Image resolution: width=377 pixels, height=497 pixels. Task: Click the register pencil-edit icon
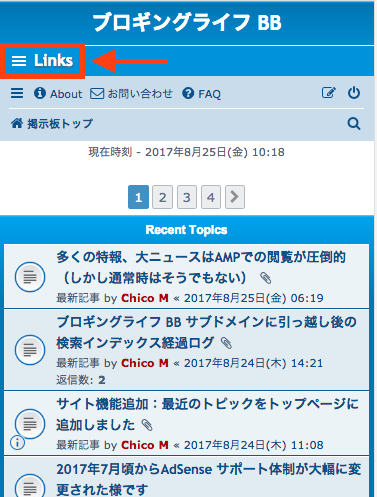tap(328, 93)
